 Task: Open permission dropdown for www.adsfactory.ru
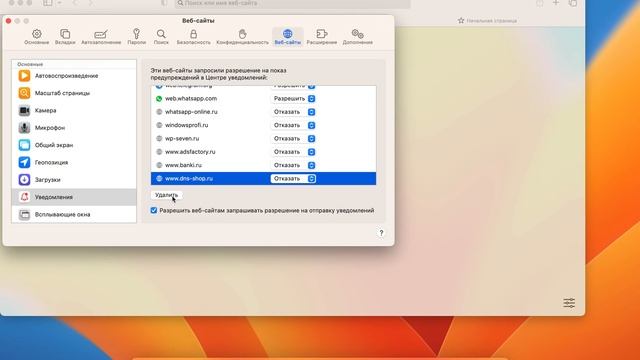293,152
